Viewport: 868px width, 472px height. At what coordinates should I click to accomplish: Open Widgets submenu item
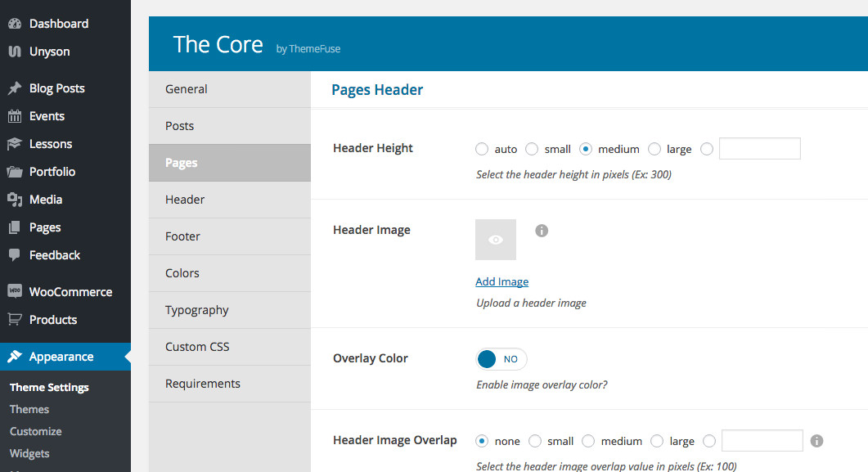click(x=29, y=453)
